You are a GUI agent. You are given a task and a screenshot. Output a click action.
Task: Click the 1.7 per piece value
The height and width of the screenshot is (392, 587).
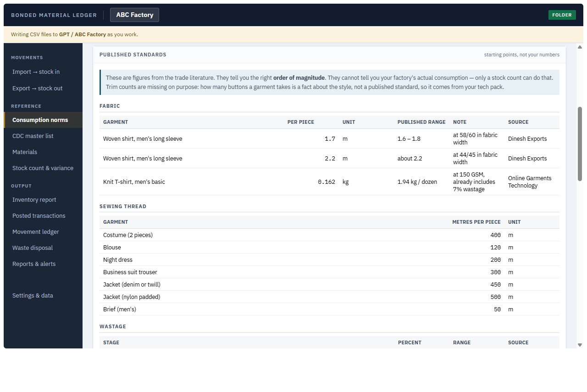click(x=330, y=139)
